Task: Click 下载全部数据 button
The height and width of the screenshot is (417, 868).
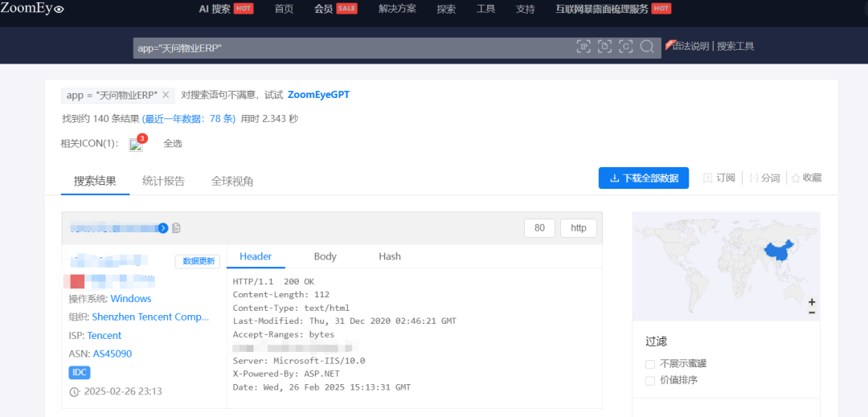Action: [644, 178]
